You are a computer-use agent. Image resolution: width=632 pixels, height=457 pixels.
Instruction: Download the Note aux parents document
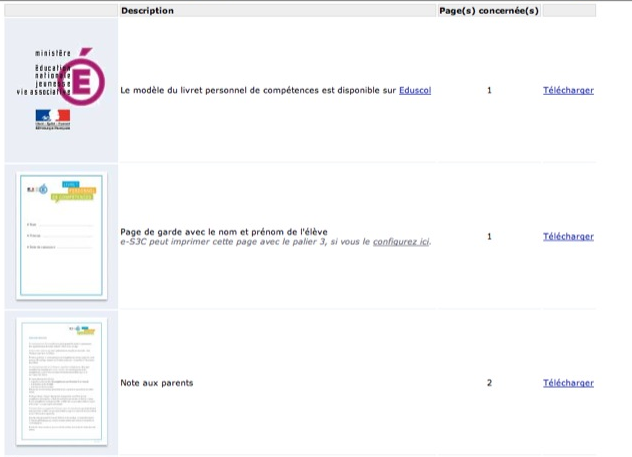click(568, 383)
